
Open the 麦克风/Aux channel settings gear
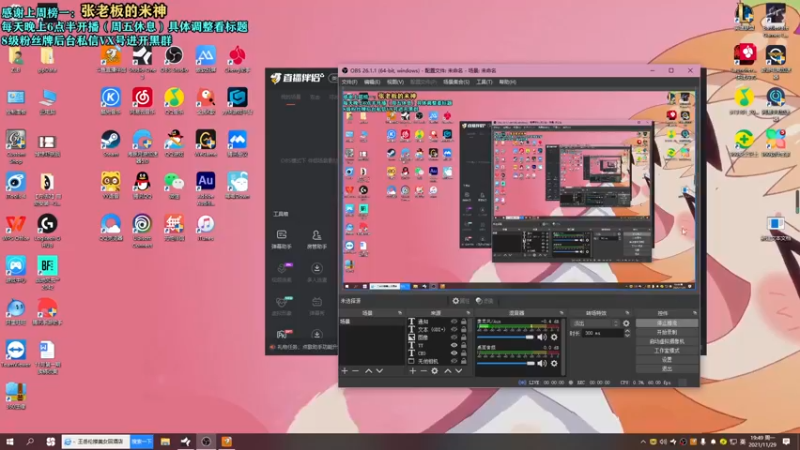554,337
